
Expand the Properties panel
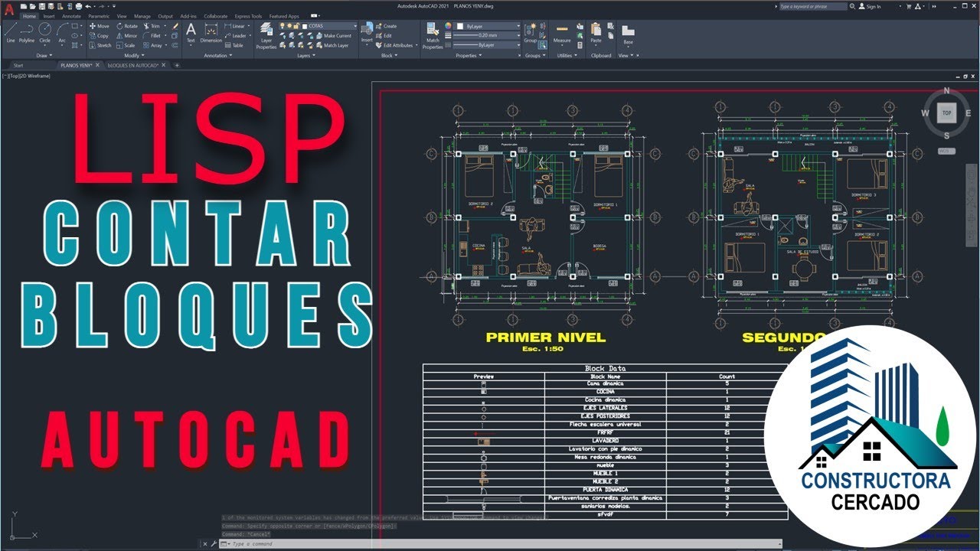pyautogui.click(x=468, y=55)
